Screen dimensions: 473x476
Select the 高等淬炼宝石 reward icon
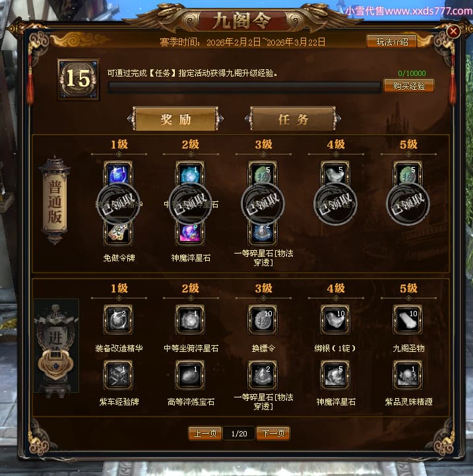pyautogui.click(x=190, y=375)
